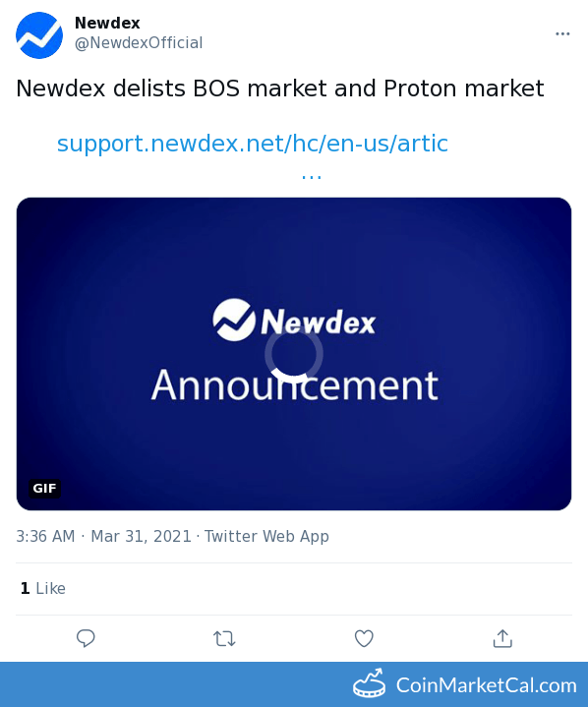Play the Newdex Announcement GIF

[x=294, y=354]
